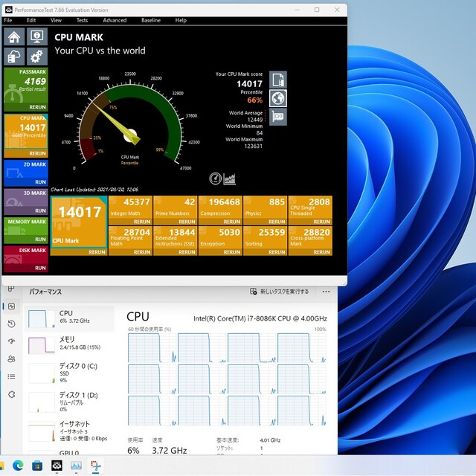Select the memory 2.4/15.8 GB entry
476x476 pixels.
point(69,345)
